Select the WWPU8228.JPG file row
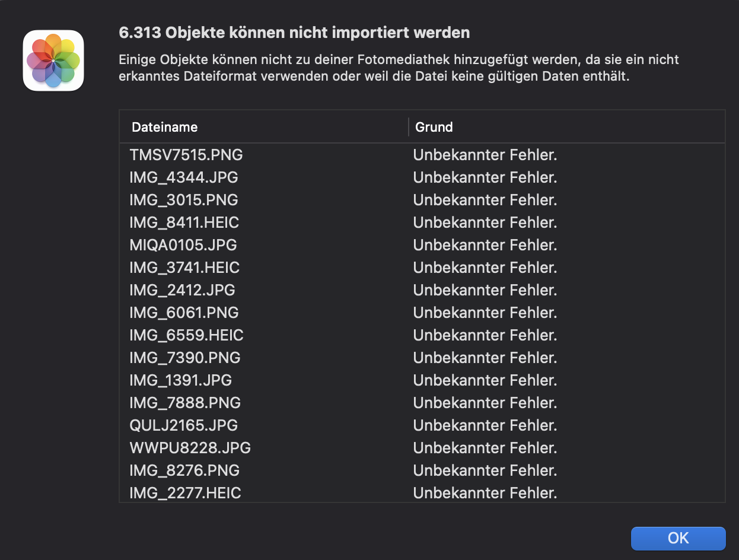 (190, 448)
